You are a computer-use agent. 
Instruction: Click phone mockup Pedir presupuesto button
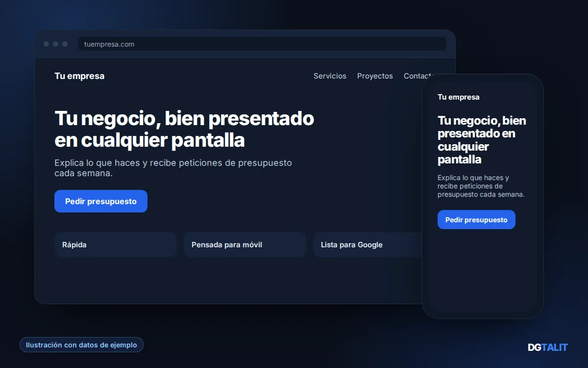(476, 220)
